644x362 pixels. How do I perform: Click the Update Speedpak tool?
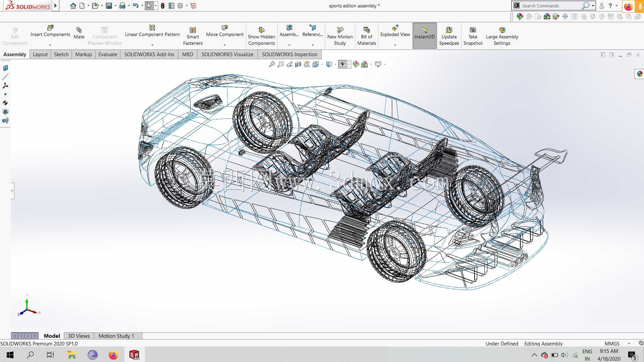449,36
